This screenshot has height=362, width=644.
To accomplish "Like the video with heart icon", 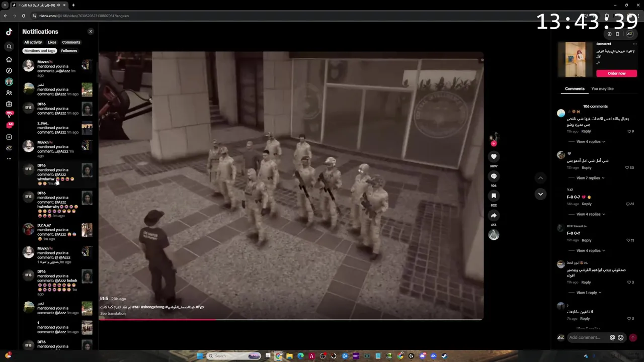I will point(494,156).
